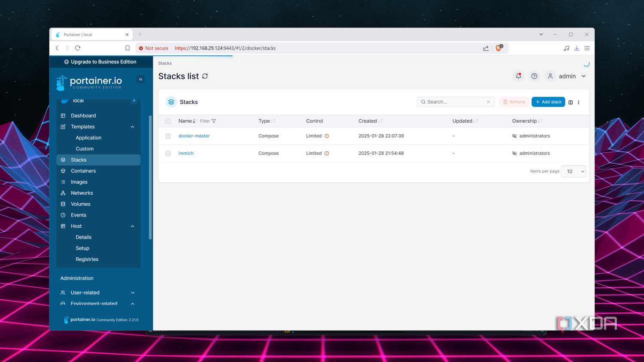Expand the User-related section
644x362 pixels.
[132, 293]
